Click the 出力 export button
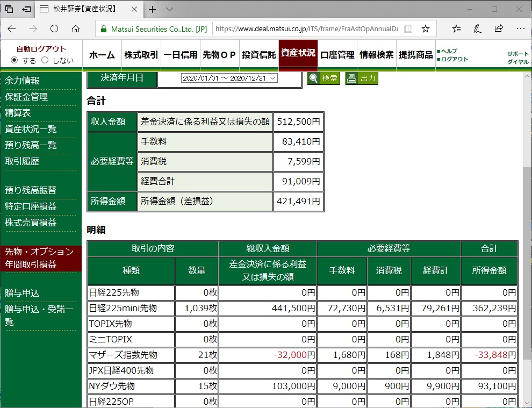Image resolution: width=532 pixels, height=408 pixels. [362, 78]
